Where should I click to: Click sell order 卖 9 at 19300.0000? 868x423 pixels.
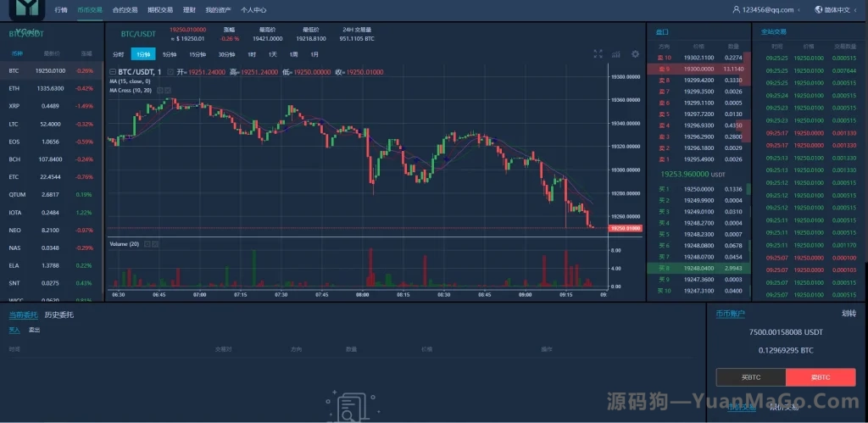(x=698, y=69)
